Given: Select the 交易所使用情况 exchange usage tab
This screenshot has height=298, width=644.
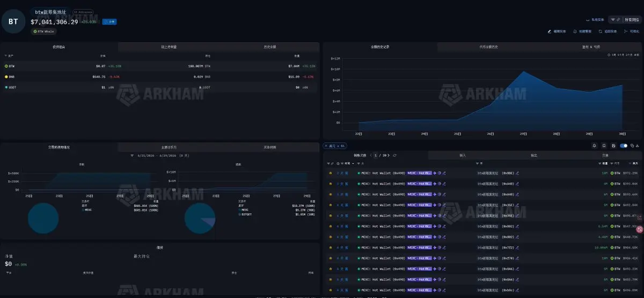Looking at the screenshot, I should coord(59,147).
